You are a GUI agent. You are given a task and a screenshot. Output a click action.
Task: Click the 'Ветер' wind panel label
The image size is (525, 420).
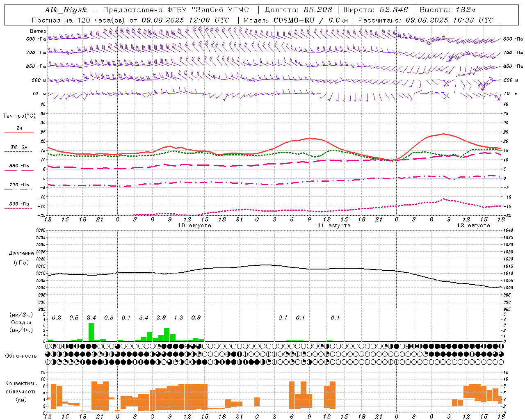(38, 31)
